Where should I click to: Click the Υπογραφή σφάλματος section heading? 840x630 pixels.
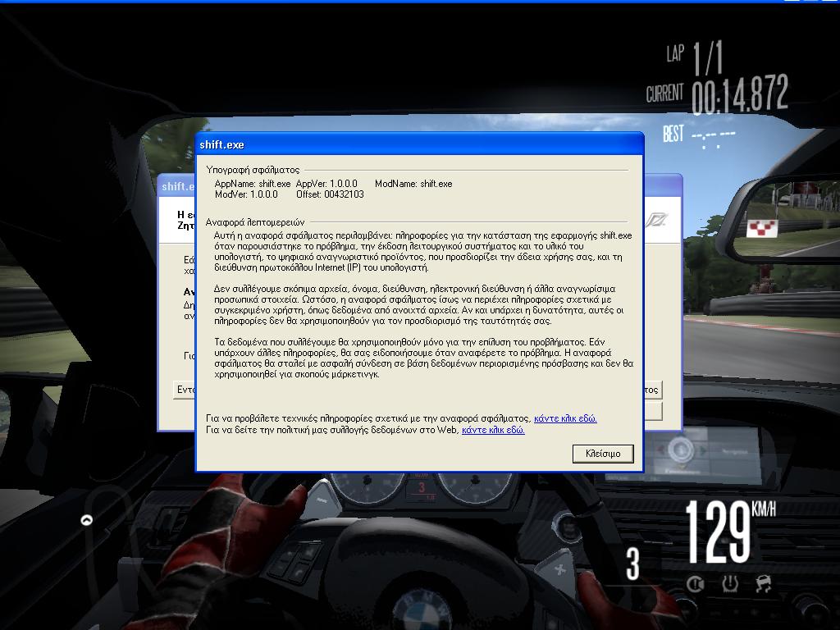coord(253,170)
